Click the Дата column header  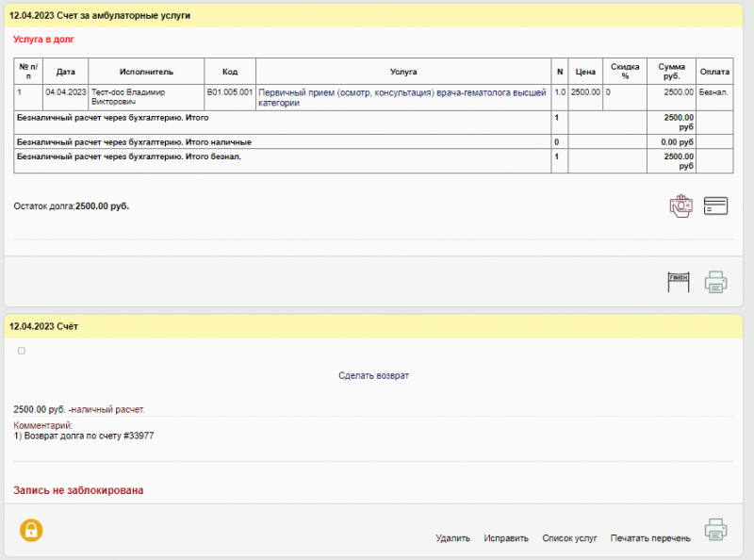65,72
